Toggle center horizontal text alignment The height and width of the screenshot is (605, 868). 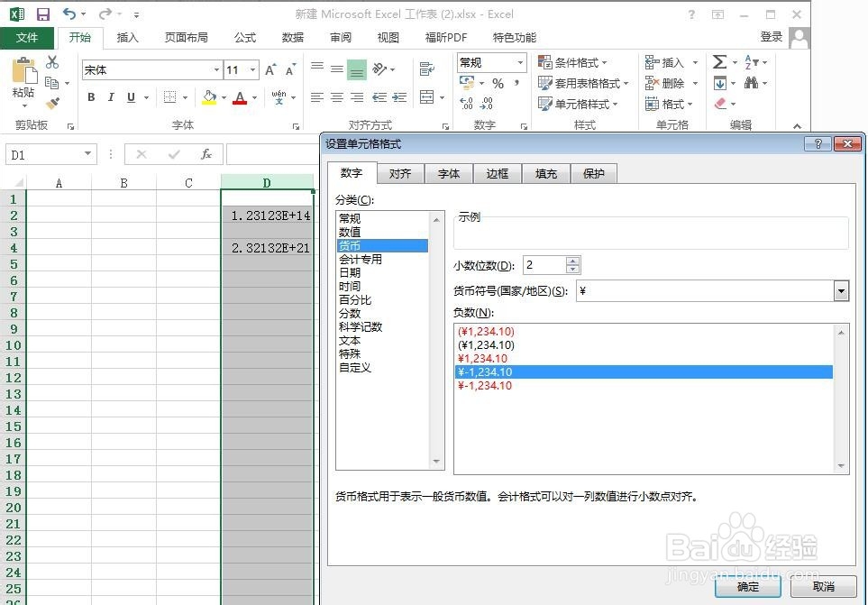337,97
